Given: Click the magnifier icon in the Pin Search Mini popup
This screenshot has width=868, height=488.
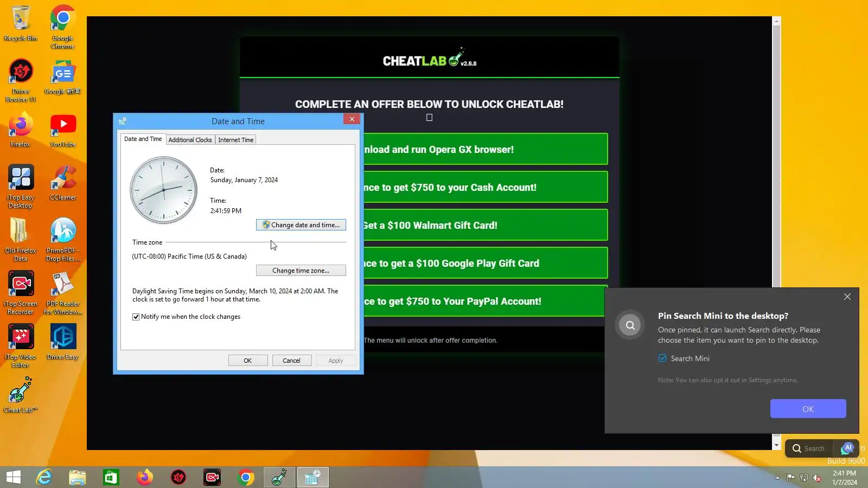Looking at the screenshot, I should 630,325.
